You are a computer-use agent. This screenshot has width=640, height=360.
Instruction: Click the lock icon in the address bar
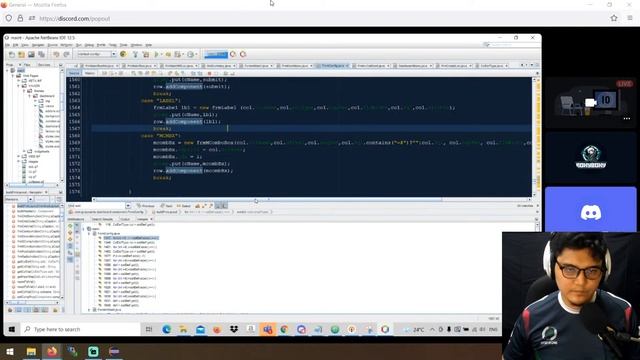pyautogui.click(x=20, y=18)
